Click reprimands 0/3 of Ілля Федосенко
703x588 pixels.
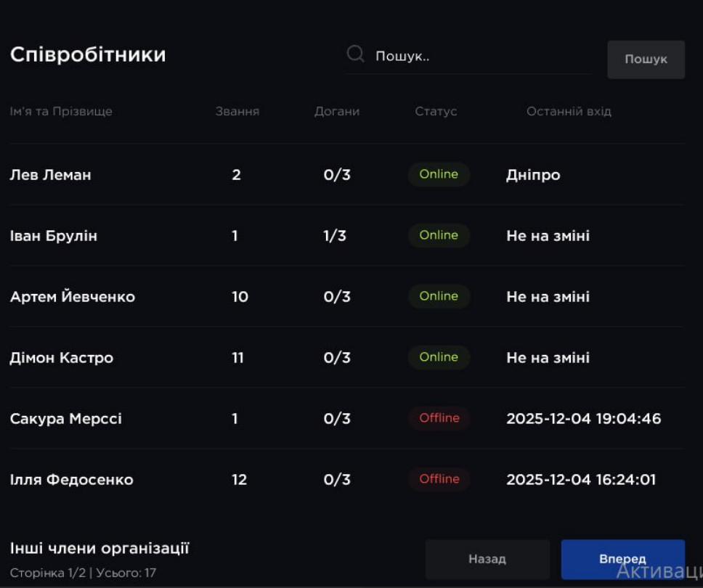click(x=337, y=480)
